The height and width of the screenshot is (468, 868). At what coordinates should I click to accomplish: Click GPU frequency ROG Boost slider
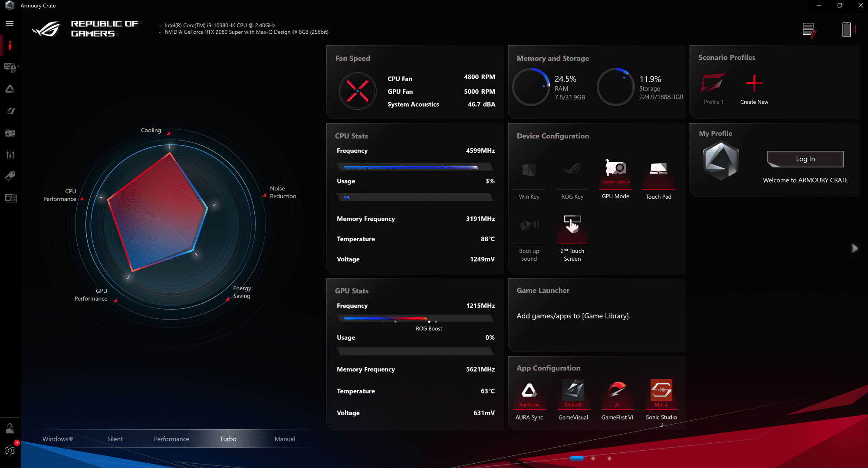[x=429, y=321]
